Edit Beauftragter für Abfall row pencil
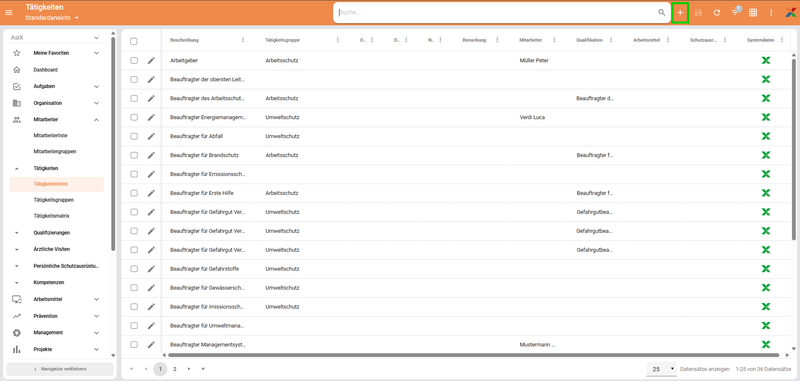Screen dimensions: 800x381 click(x=151, y=136)
